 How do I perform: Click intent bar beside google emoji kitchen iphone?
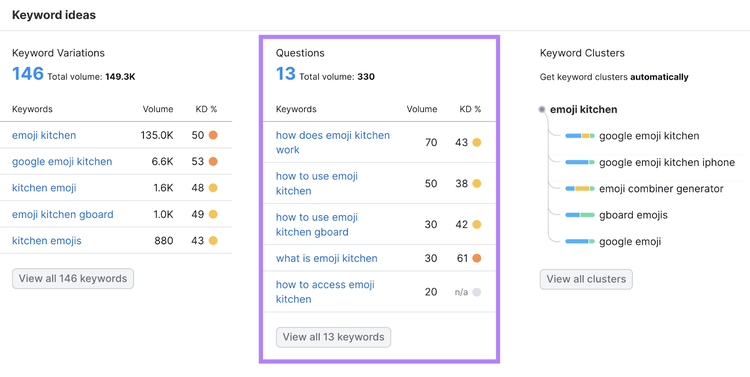click(x=580, y=162)
